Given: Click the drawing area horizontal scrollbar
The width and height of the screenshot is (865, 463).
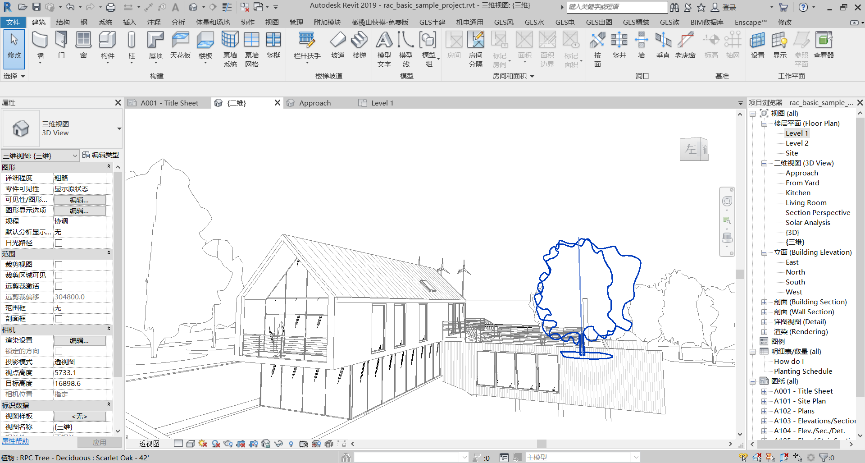Looking at the screenshot, I should point(541,444).
